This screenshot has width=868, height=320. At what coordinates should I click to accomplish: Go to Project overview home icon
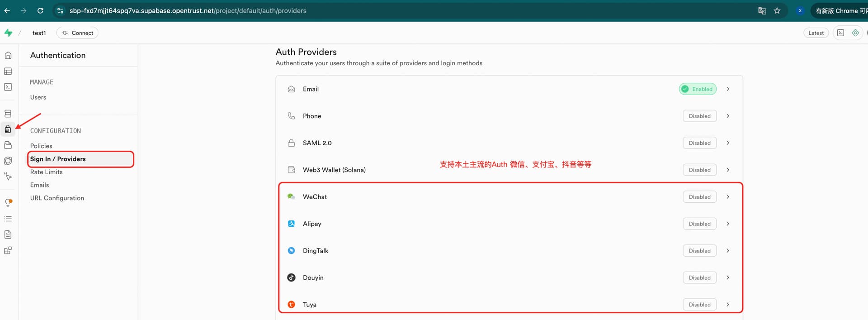8,55
